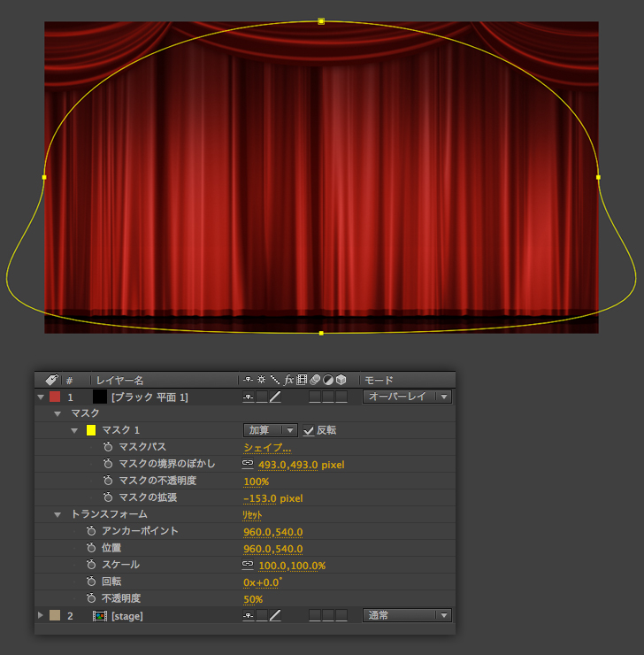Click stopwatch icon for マスクの境界のぼかし
644x655 pixels.
(x=108, y=465)
